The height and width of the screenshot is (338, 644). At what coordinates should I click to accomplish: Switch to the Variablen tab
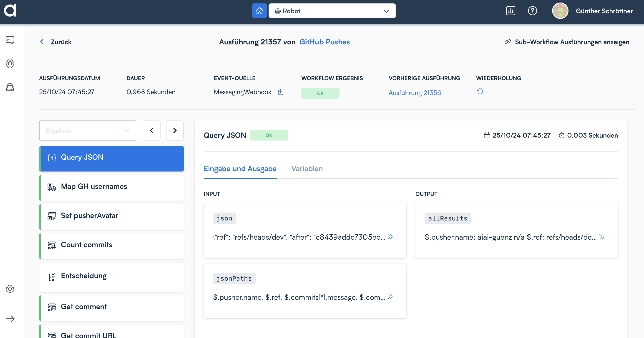pos(307,169)
